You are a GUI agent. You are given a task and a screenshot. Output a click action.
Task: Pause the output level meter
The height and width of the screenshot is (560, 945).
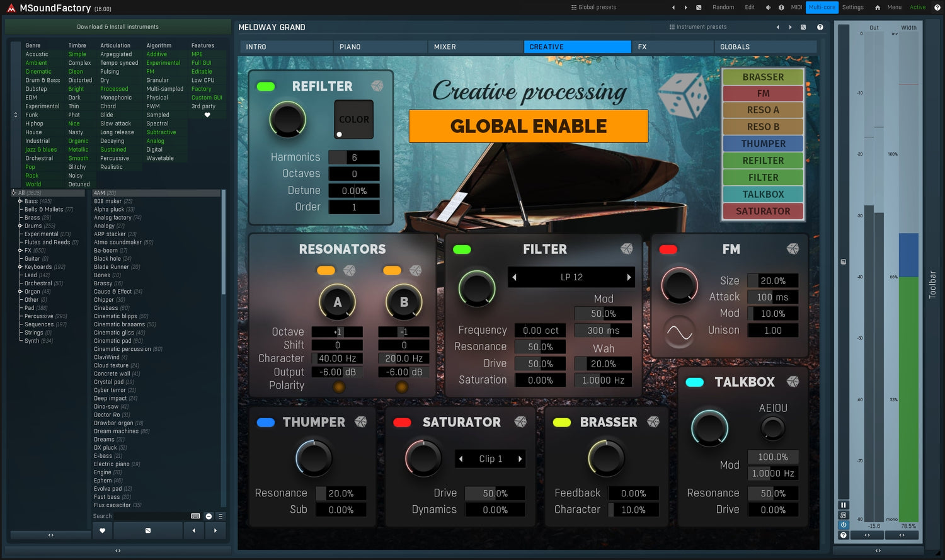point(843,505)
